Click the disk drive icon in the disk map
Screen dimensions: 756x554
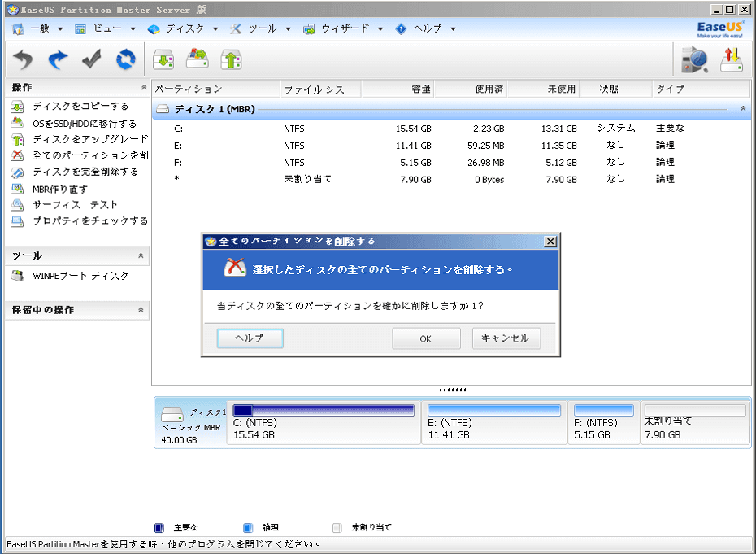pos(172,414)
